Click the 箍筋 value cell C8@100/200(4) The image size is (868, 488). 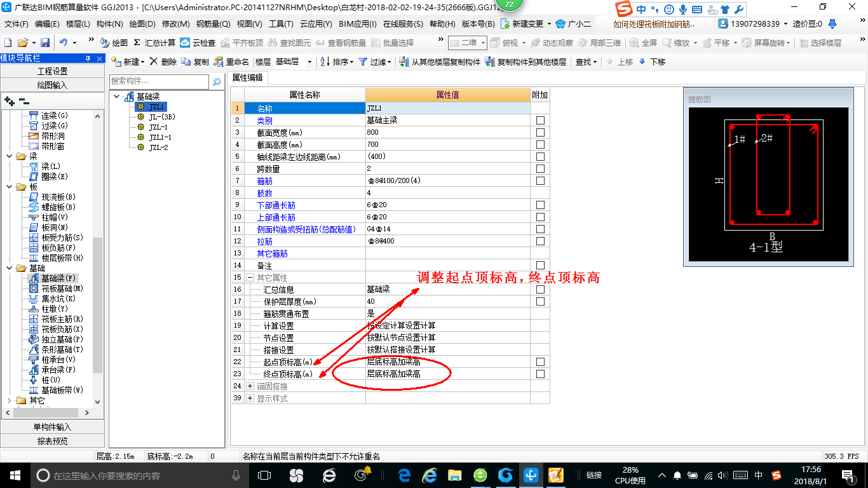(448, 180)
